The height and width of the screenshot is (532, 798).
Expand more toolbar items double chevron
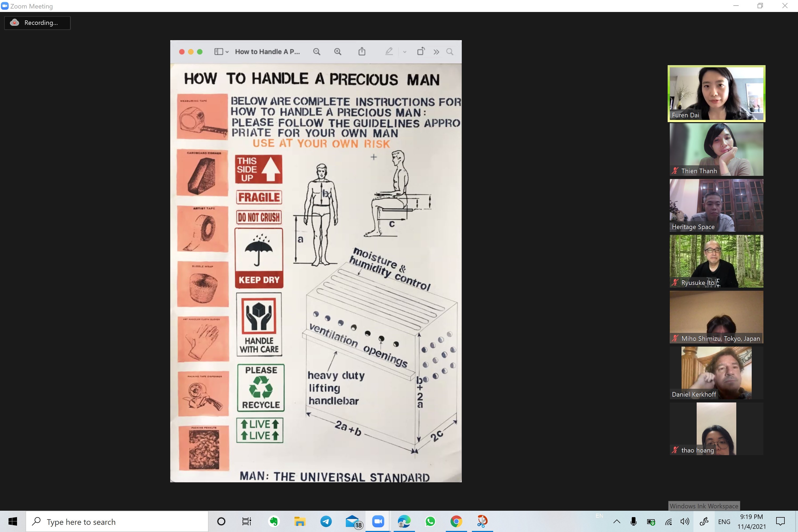point(436,52)
